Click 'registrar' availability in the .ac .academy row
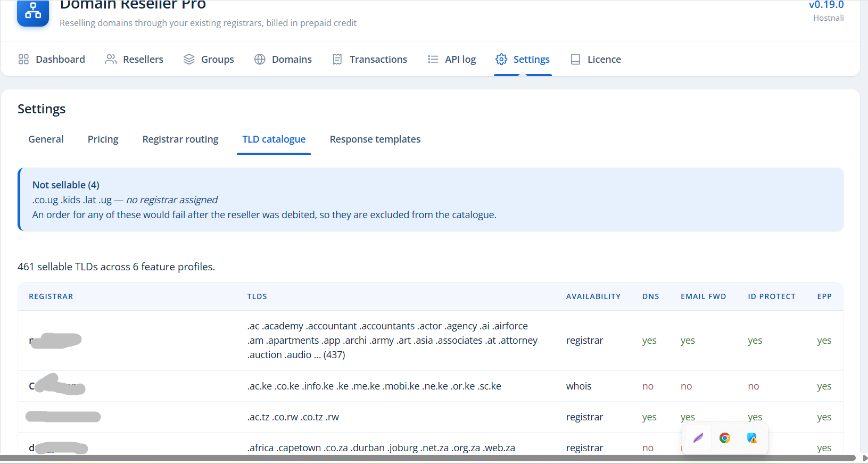This screenshot has height=464, width=868. click(585, 341)
